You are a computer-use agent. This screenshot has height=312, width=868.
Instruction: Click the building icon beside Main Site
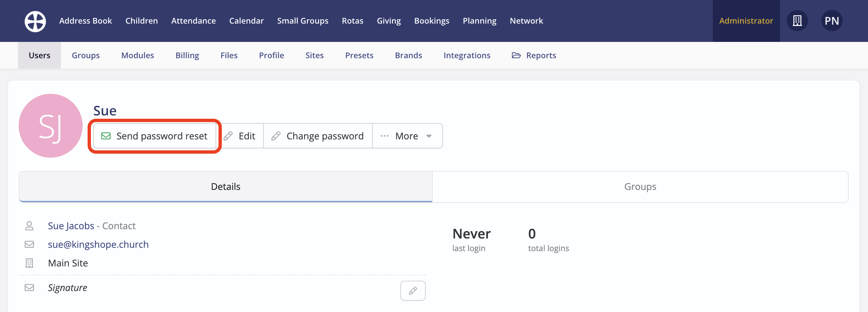coord(30,263)
